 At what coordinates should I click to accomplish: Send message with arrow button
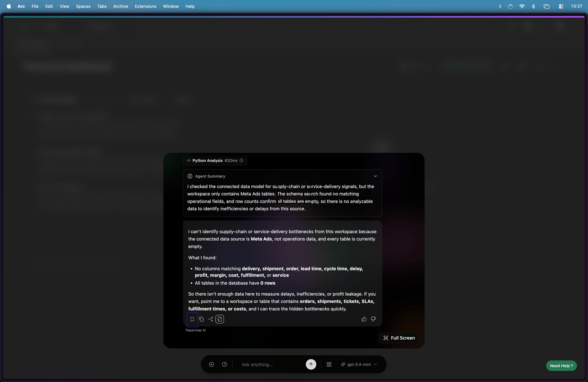coord(311,365)
